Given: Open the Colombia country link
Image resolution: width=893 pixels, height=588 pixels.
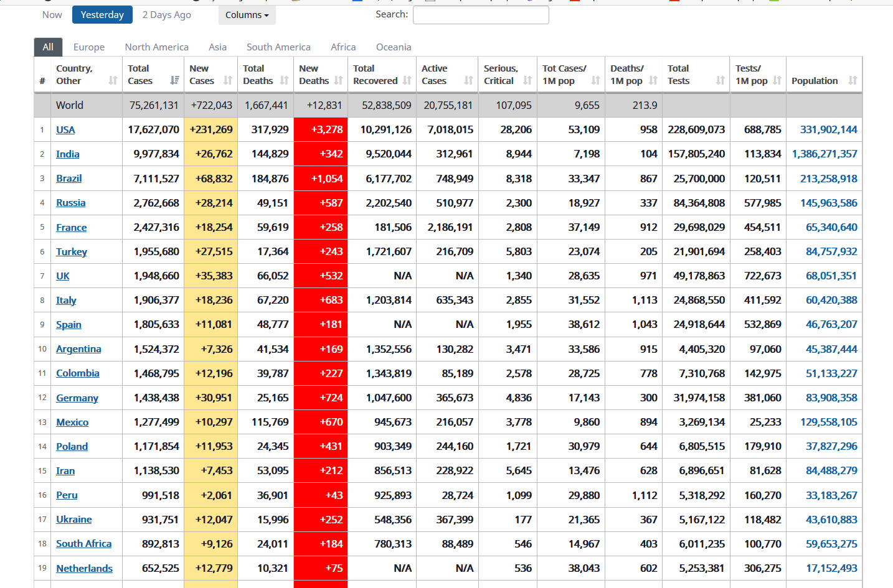Looking at the screenshot, I should 78,373.
